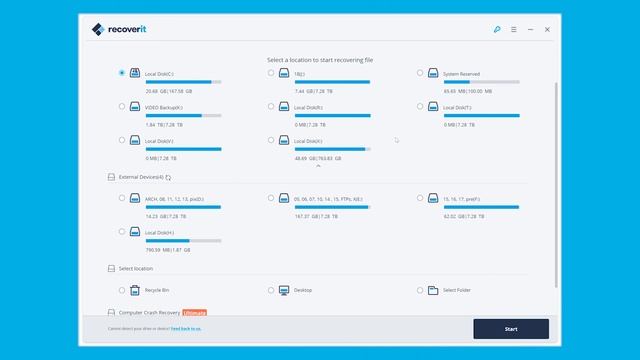Click the 'Select Folder' label
640x360 pixels.
[457, 290]
